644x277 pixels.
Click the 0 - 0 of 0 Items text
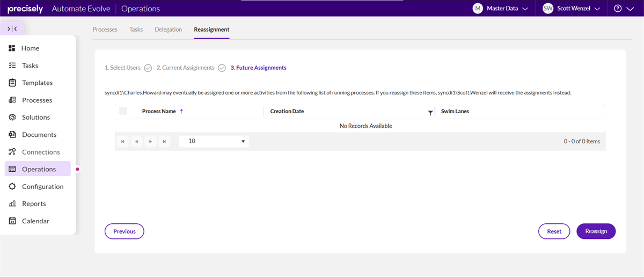582,142
